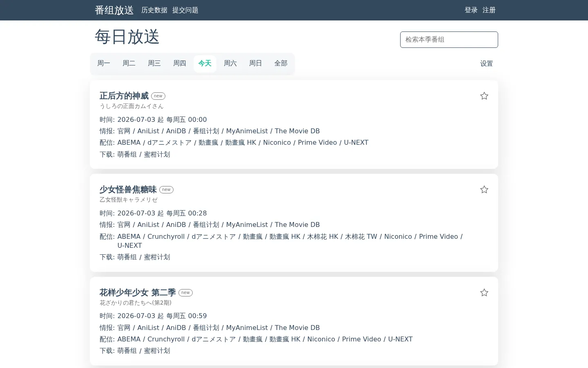Open 番组计划 link for 花样少年少女 第二季
This screenshot has width=588, height=368.
click(x=206, y=328)
